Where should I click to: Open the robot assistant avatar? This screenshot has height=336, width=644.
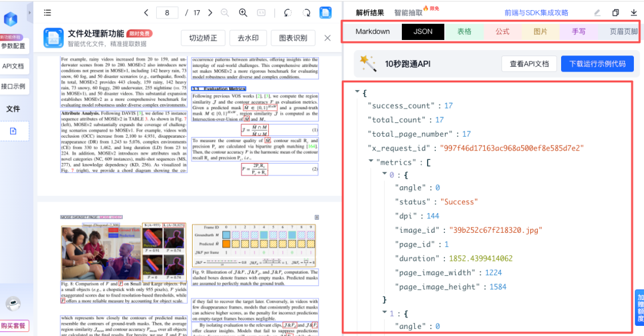(x=13, y=304)
